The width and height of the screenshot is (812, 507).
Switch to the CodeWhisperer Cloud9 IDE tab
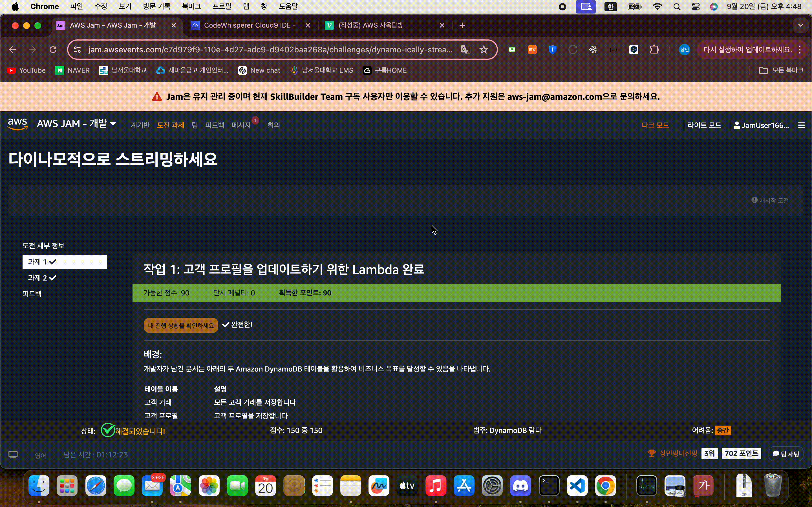point(249,25)
